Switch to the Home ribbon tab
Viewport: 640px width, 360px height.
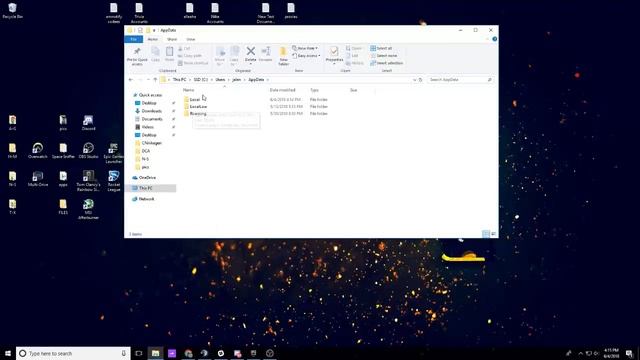(153, 39)
